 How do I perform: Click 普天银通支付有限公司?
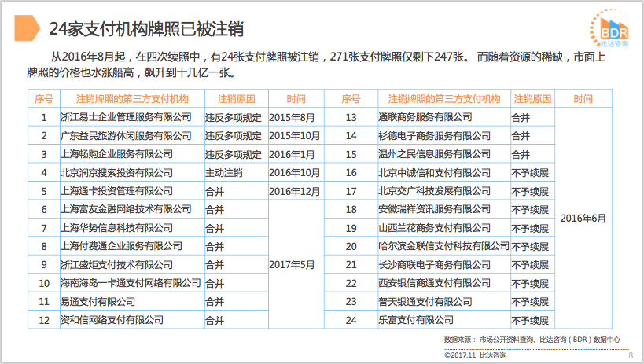point(425,302)
